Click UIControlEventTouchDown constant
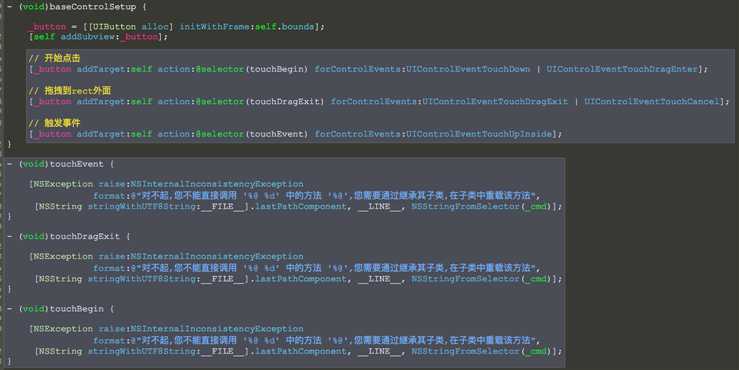The height and width of the screenshot is (370, 739). 468,69
